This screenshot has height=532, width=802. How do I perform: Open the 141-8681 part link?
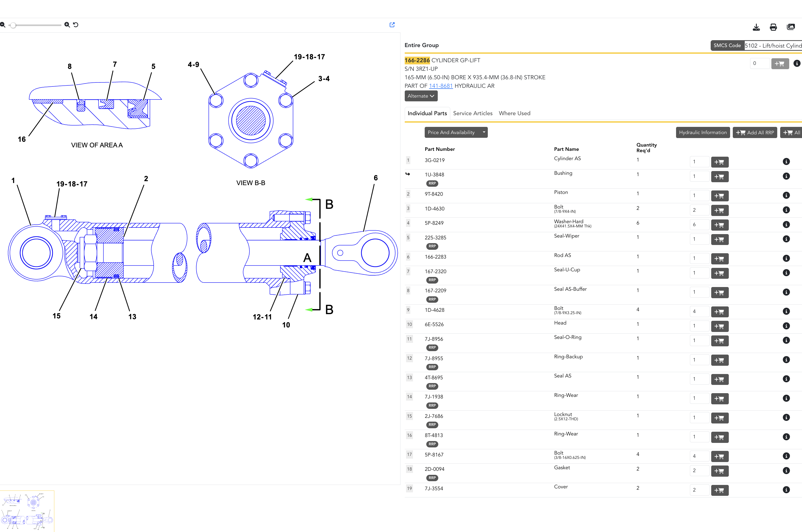point(440,86)
